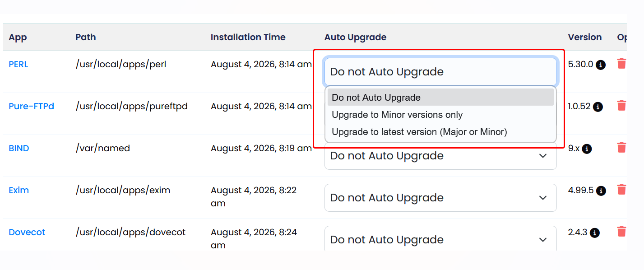Image resolution: width=644 pixels, height=270 pixels.
Task: Click the info icon beside version 9.x
Action: [587, 149]
